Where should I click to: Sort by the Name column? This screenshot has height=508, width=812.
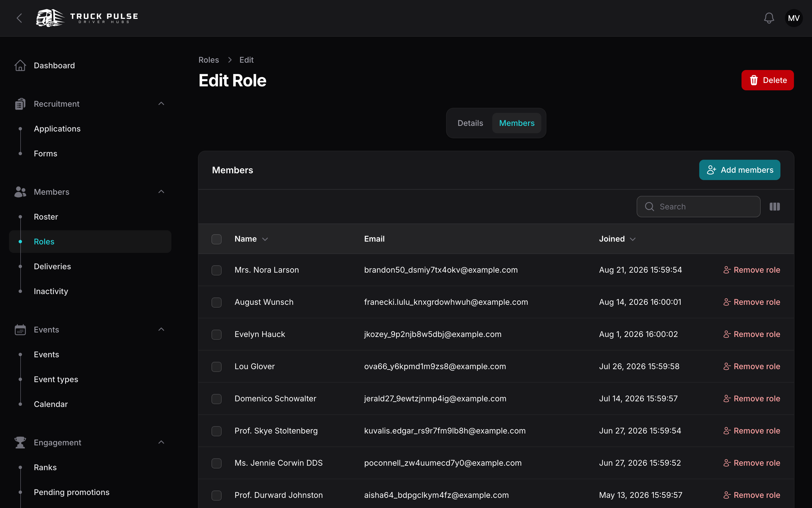pyautogui.click(x=251, y=239)
